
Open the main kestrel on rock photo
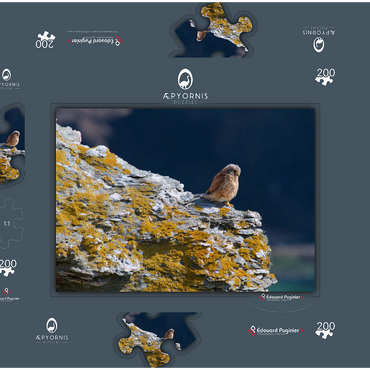pos(185,200)
